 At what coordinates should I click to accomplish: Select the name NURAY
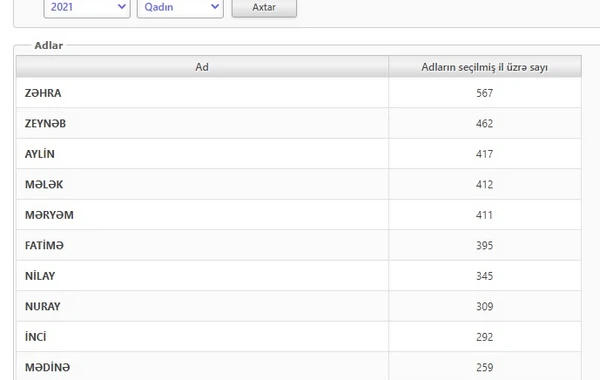coord(42,307)
